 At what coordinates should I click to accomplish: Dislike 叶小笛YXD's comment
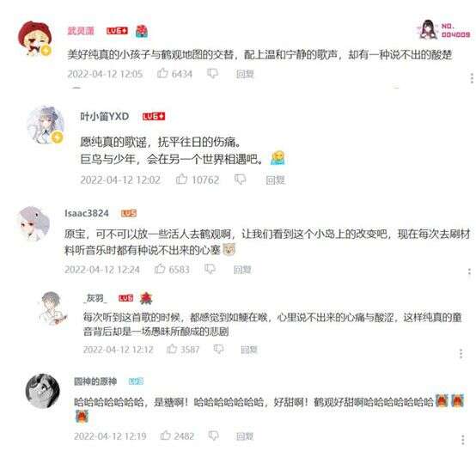(240, 180)
